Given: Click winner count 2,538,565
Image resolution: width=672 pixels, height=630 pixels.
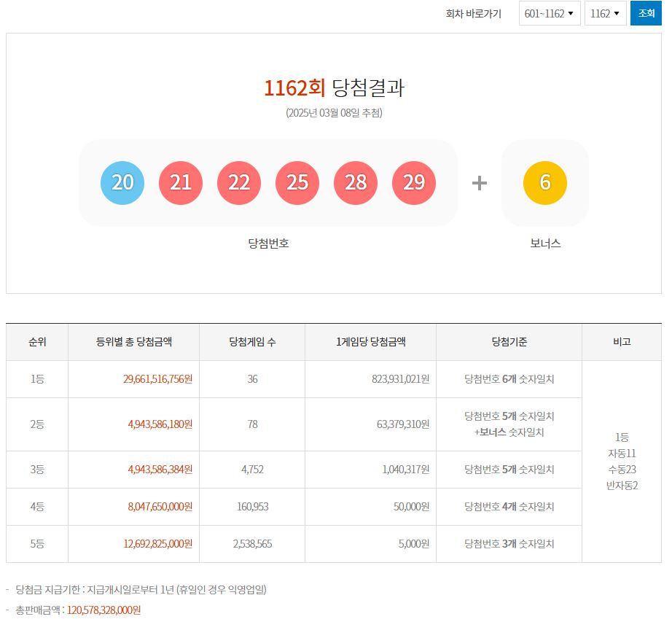Looking at the screenshot, I should (252, 544).
